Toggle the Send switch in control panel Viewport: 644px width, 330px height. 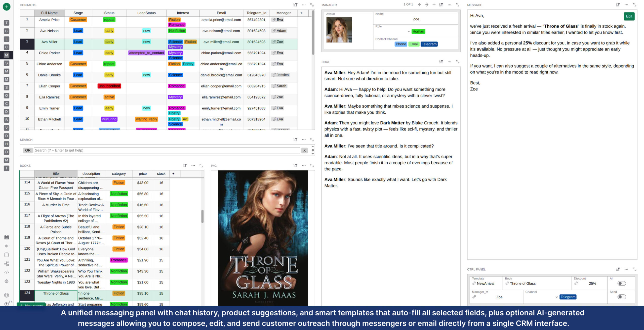pos(621,297)
